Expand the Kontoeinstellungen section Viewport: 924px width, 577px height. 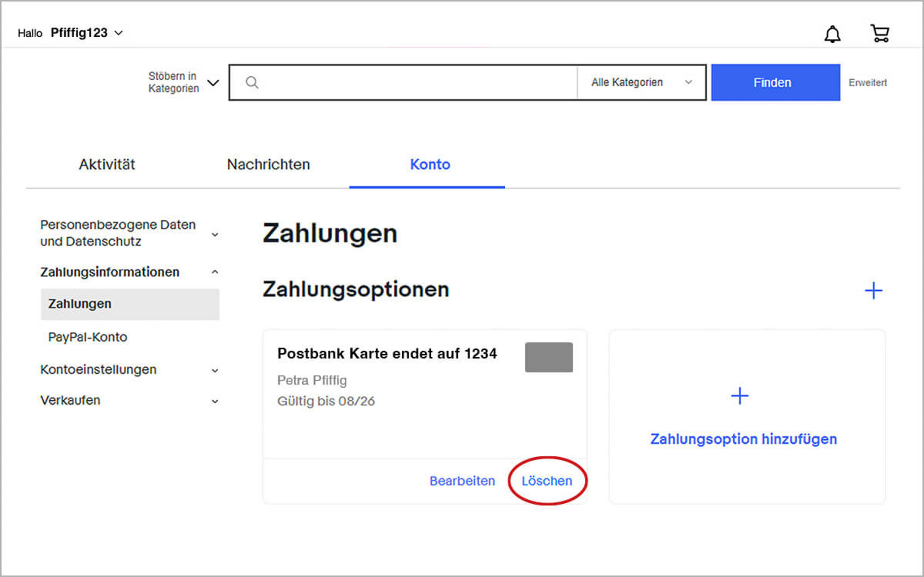[215, 370]
